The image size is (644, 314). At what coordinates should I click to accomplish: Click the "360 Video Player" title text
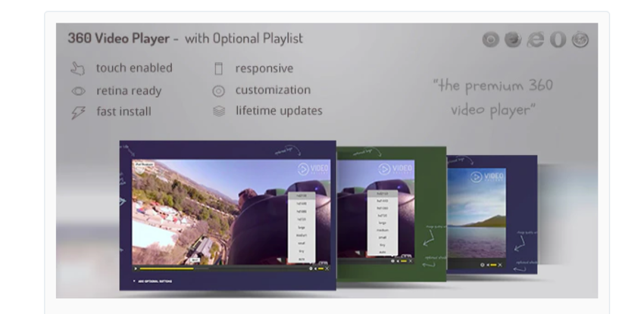tap(119, 39)
